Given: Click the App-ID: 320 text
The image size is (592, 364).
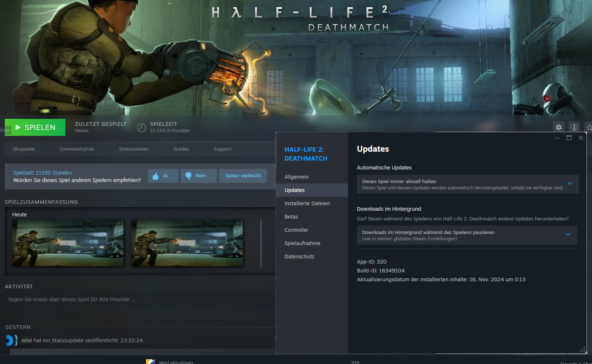Looking at the screenshot, I should click(372, 262).
